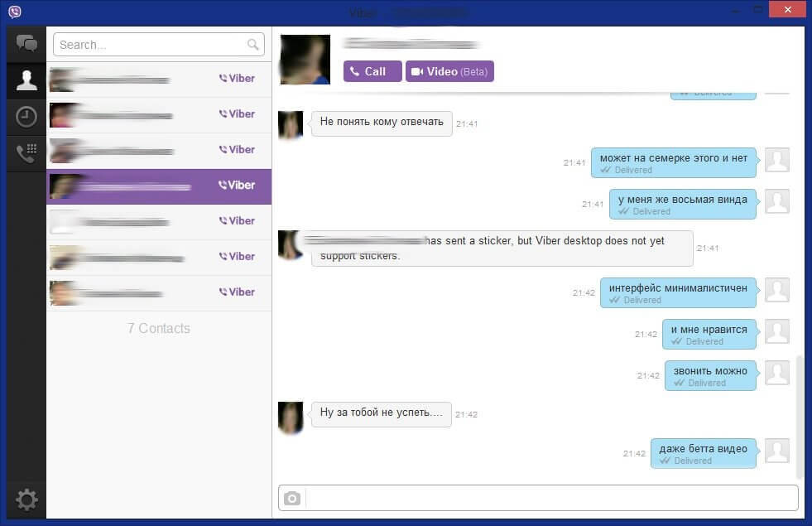The image size is (812, 526).
Task: Click the avatar beside "Ну за тобой не успеть"
Action: [291, 417]
